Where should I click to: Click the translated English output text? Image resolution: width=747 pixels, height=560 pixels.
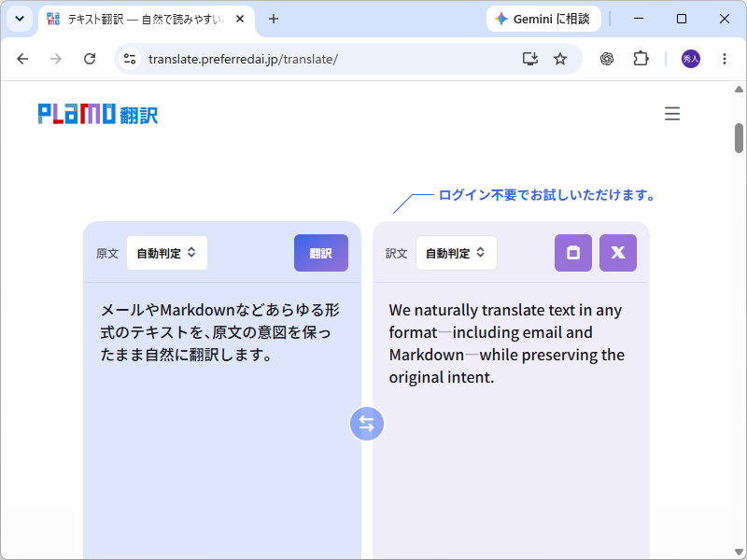(506, 343)
